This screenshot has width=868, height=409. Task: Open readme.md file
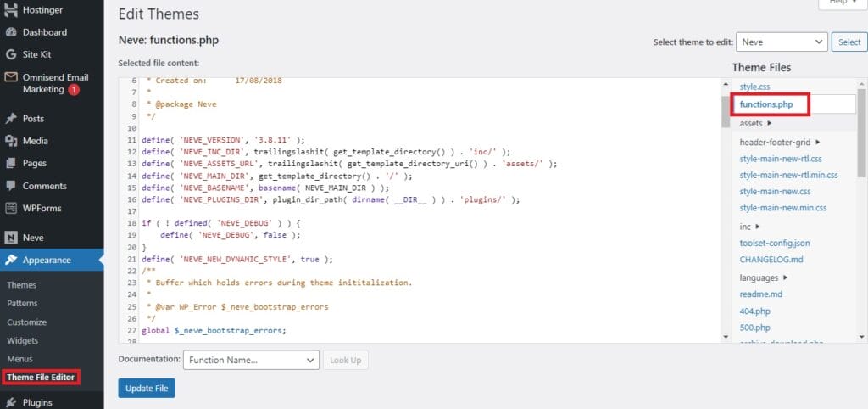point(760,294)
